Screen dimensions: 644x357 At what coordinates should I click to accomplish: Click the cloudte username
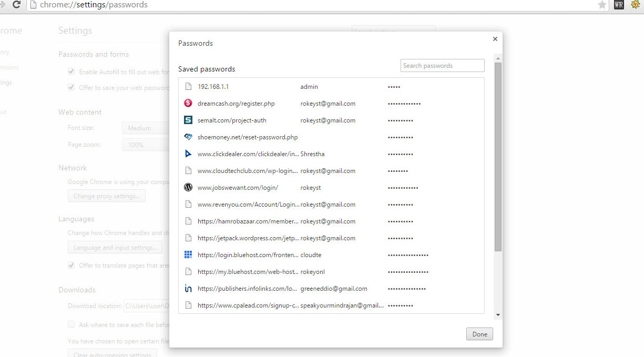[311, 255]
